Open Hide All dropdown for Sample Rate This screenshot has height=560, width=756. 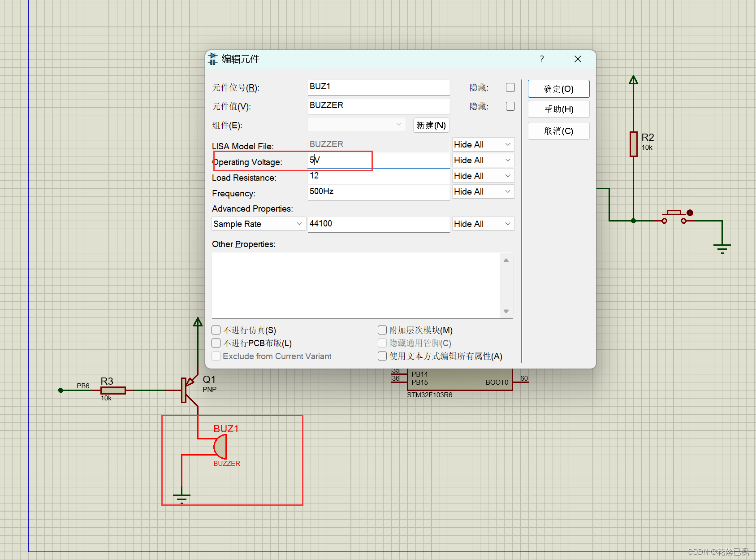pos(483,224)
